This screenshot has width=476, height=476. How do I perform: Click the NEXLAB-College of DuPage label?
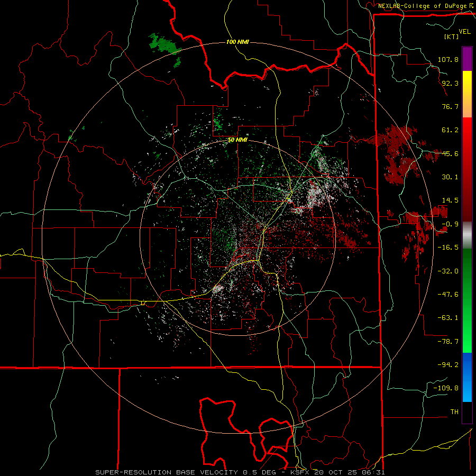click(x=422, y=6)
